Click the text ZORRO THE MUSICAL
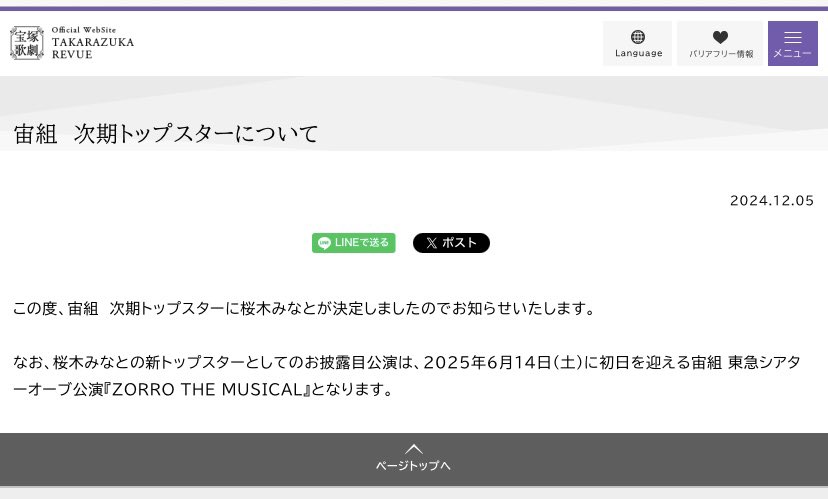 [x=206, y=390]
